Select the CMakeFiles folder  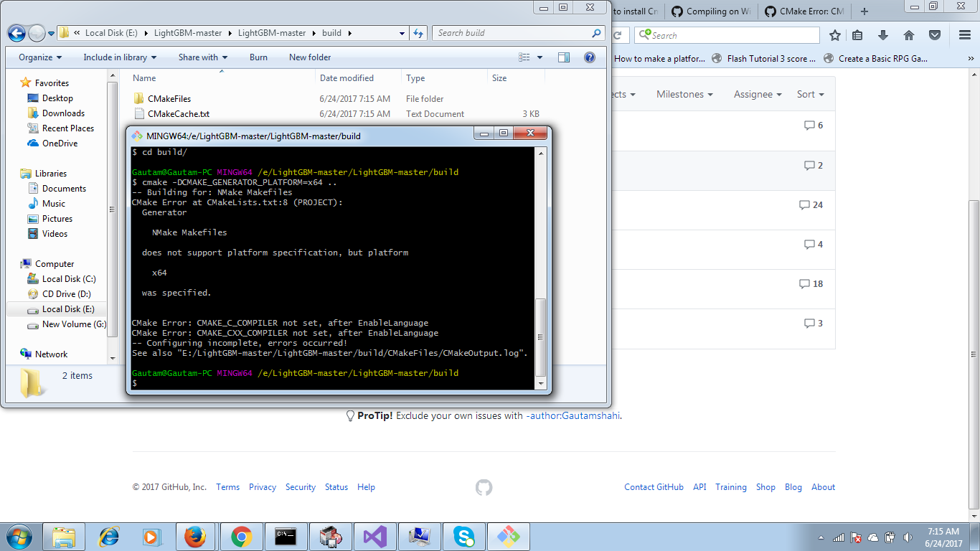coord(169,99)
